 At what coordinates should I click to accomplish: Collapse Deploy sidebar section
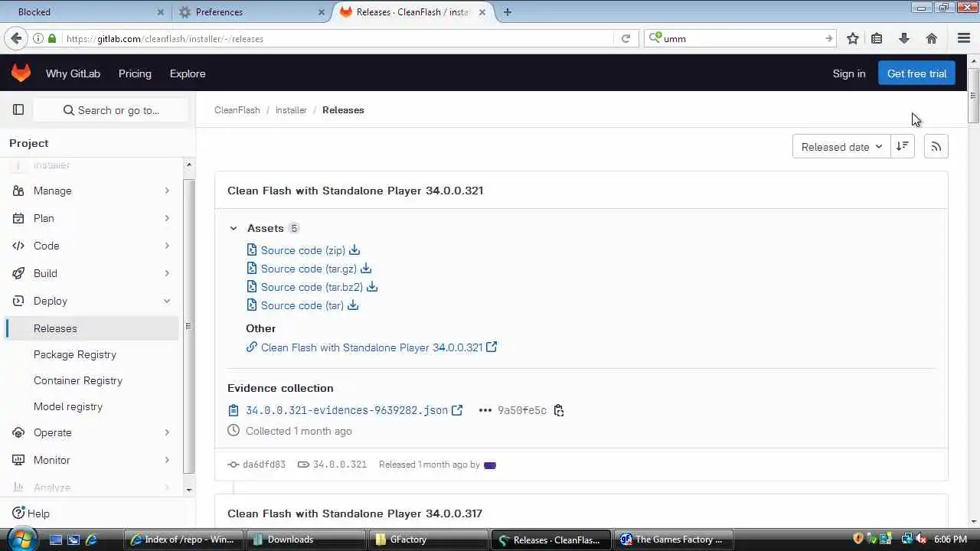[92, 301]
